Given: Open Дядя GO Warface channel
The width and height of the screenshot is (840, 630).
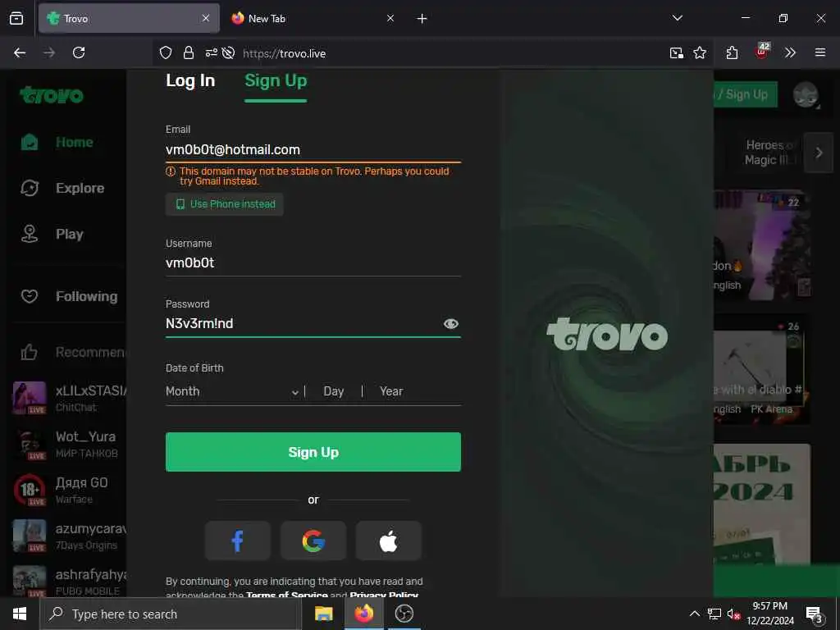Looking at the screenshot, I should [x=70, y=491].
